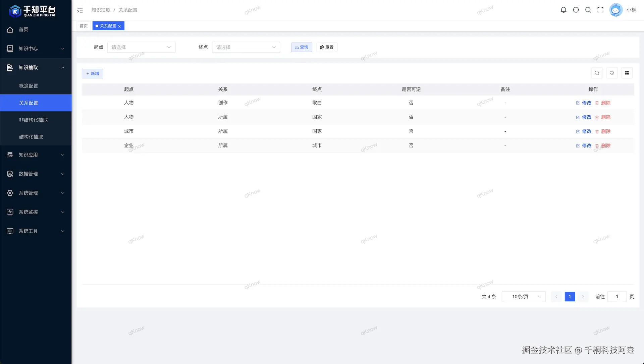Expand the 知识中心 sidebar menu
644x364 pixels.
point(36,49)
